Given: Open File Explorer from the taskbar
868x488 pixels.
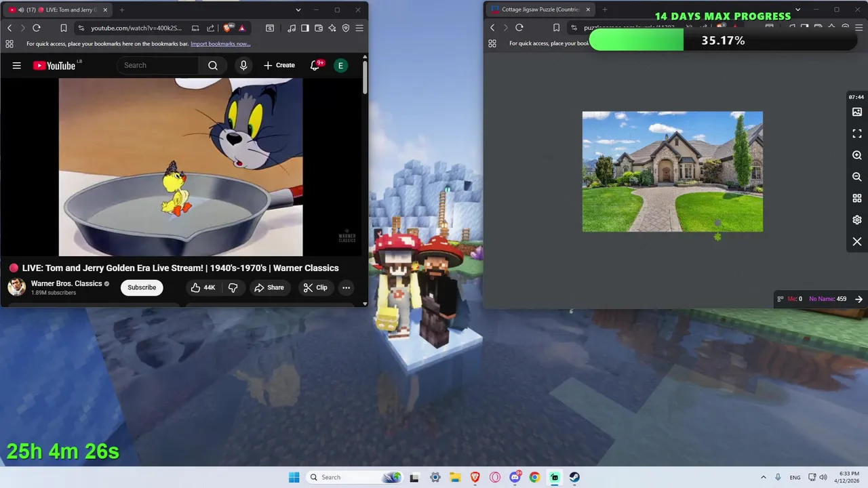Looking at the screenshot, I should [x=455, y=477].
